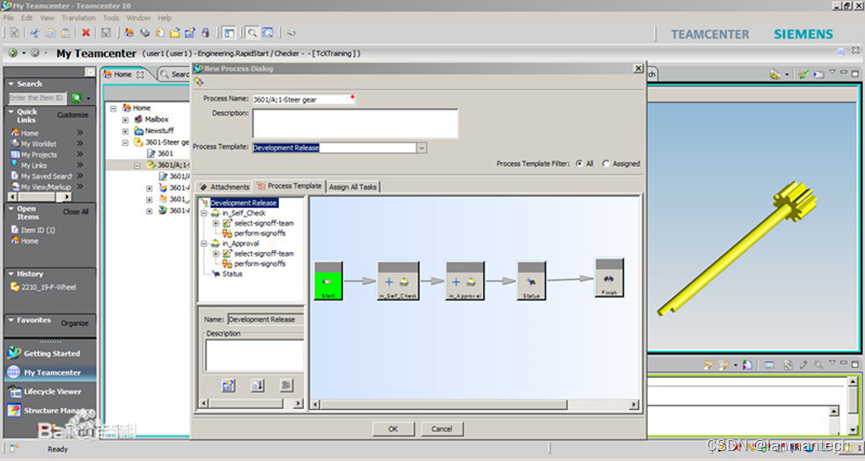Screen dimensions: 865x461
Task: Open the File menu
Action: tap(8, 18)
